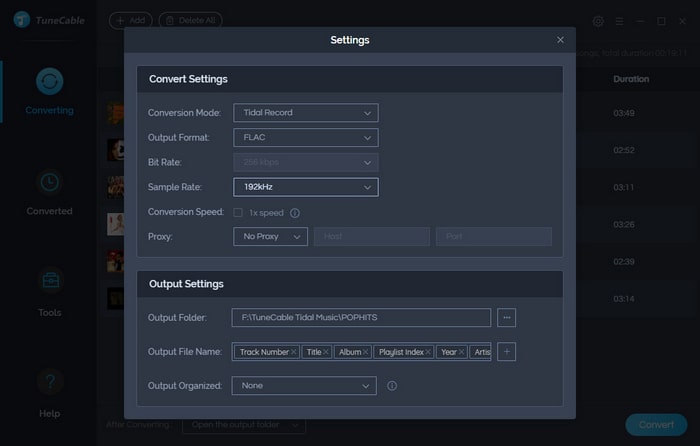Open the Help question mark icon
700x446 pixels.
click(x=50, y=382)
